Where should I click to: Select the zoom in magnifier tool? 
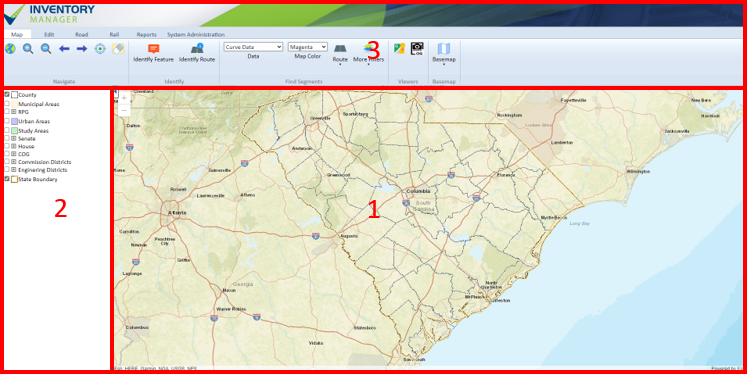pos(28,49)
